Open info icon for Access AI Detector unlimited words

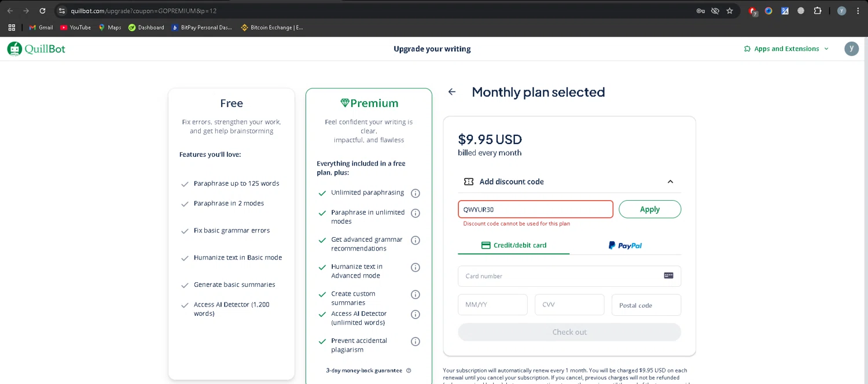click(415, 315)
